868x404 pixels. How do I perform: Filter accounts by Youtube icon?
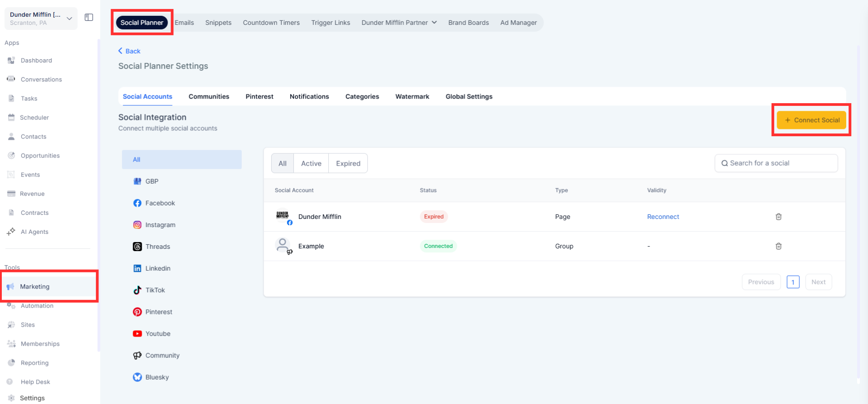click(137, 333)
